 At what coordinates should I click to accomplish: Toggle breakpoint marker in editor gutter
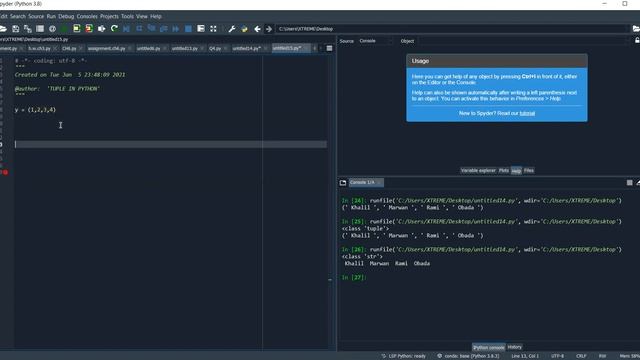[x=5, y=172]
